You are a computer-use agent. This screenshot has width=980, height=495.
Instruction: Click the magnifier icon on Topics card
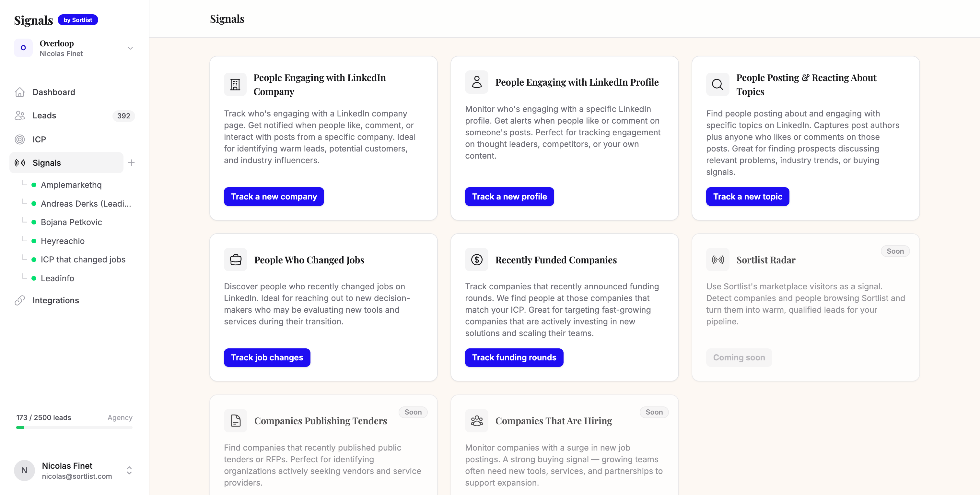click(x=717, y=84)
